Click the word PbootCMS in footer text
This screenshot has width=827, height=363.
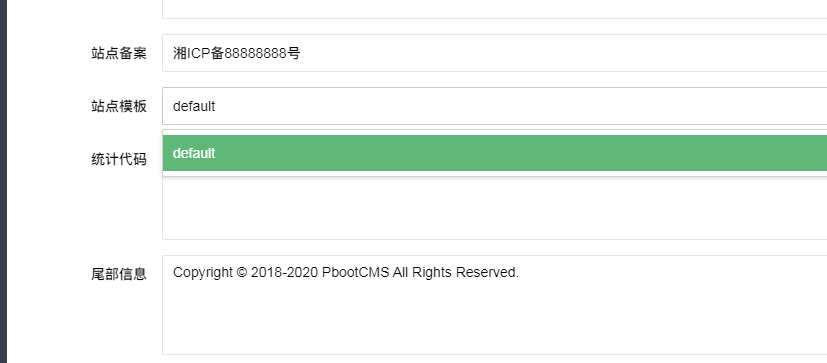click(355, 272)
